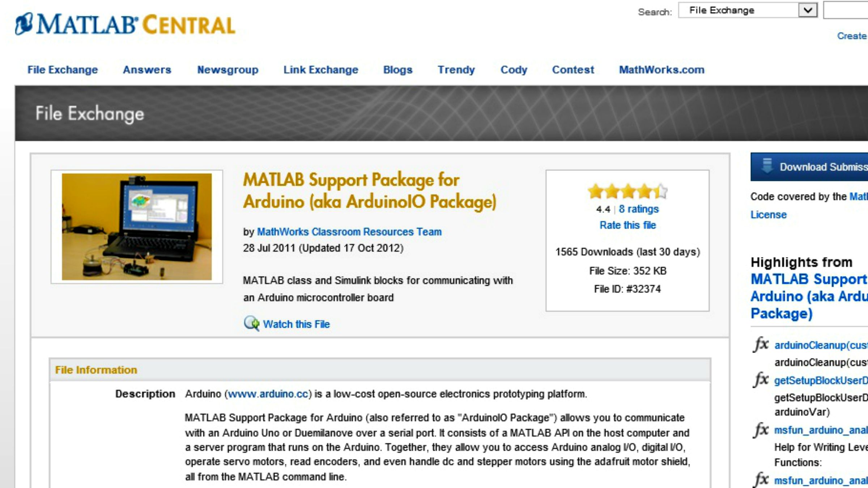Click the search text input field
Image resolution: width=868 pixels, height=488 pixels.
coord(846,10)
